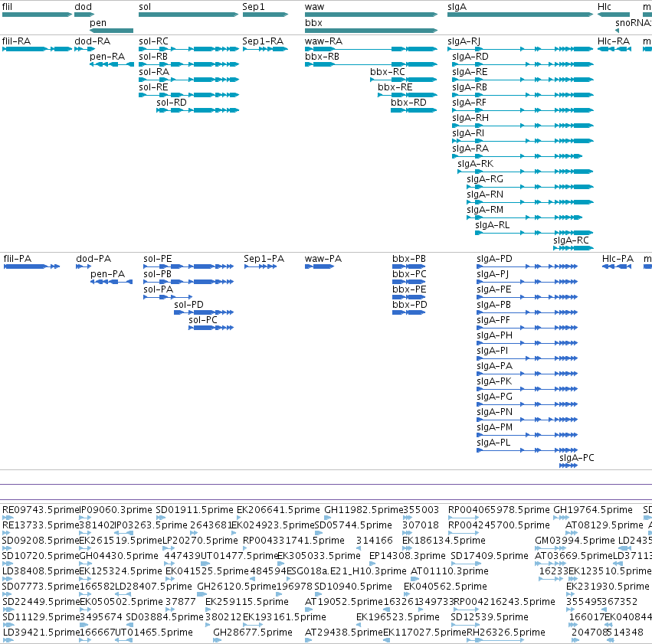This screenshot has height=644, width=652.
Task: Click EST RE13733.5prime
Action: click(x=41, y=525)
